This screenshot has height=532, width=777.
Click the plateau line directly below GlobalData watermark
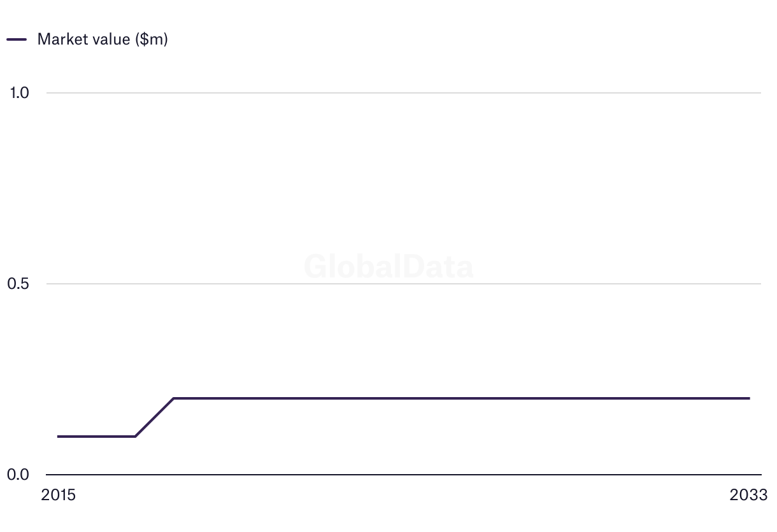coord(388,398)
